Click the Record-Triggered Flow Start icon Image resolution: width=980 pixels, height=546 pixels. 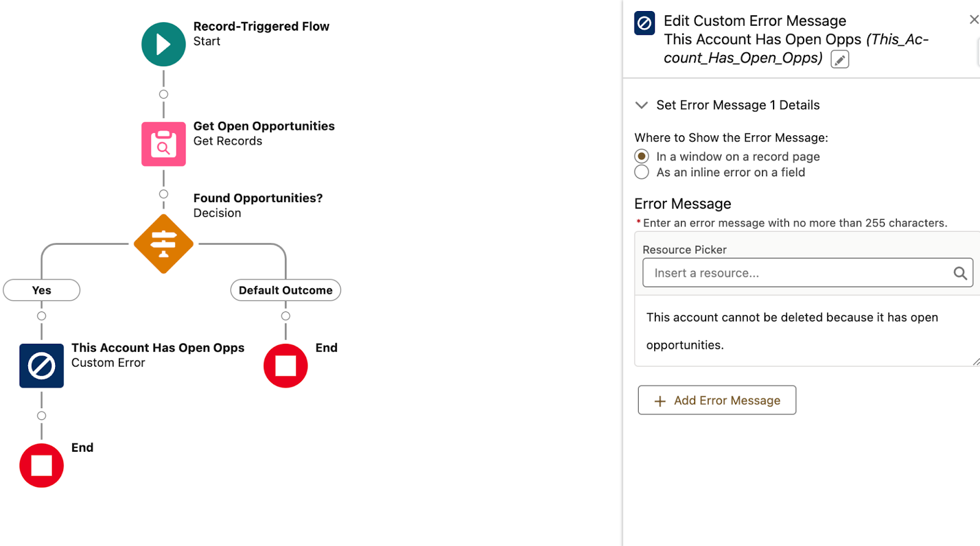[x=164, y=45]
